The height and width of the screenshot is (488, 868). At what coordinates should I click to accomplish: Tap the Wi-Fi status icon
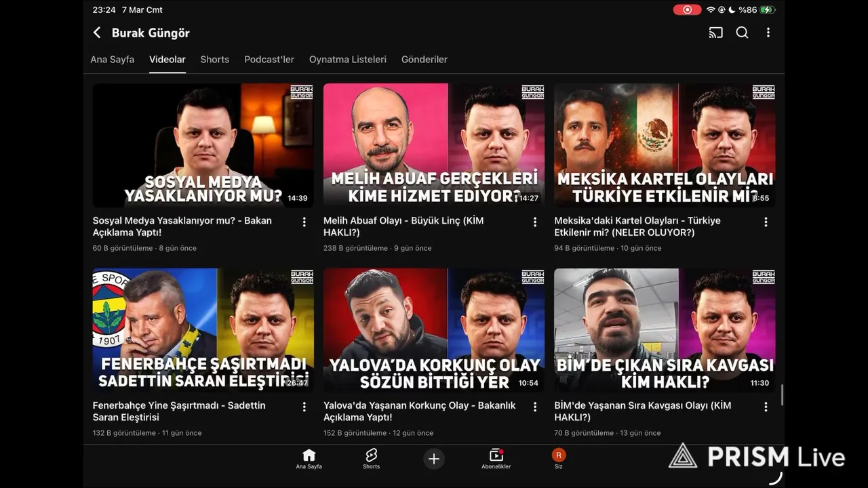click(x=711, y=9)
